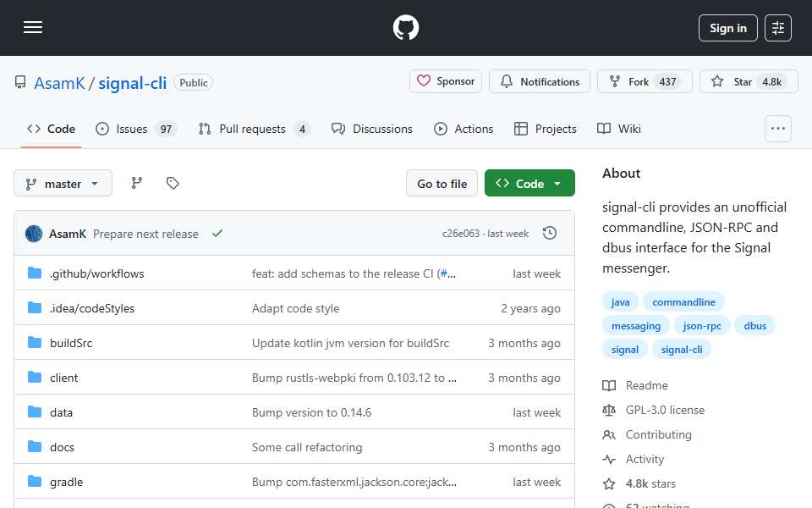Viewport: 812px width, 508px height.
Task: Open the Contributing link
Action: 658,434
